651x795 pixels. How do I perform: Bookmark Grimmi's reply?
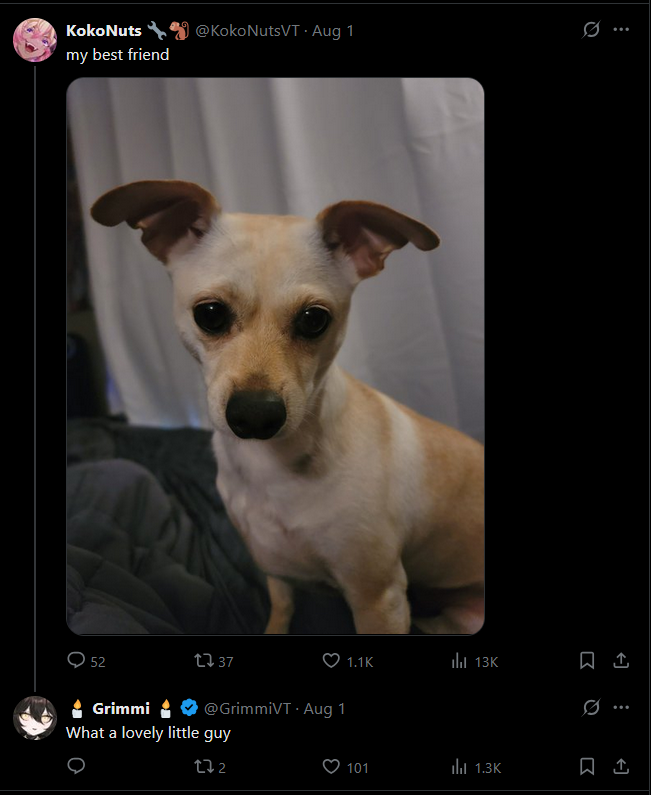587,766
